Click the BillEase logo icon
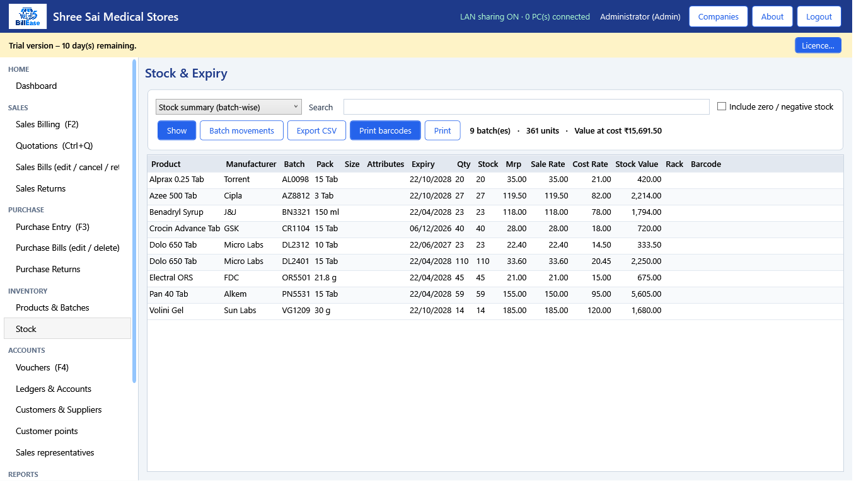The image size is (861, 504). [x=28, y=16]
